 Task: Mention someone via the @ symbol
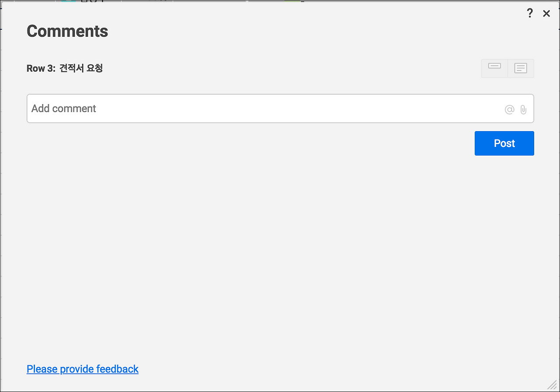509,110
